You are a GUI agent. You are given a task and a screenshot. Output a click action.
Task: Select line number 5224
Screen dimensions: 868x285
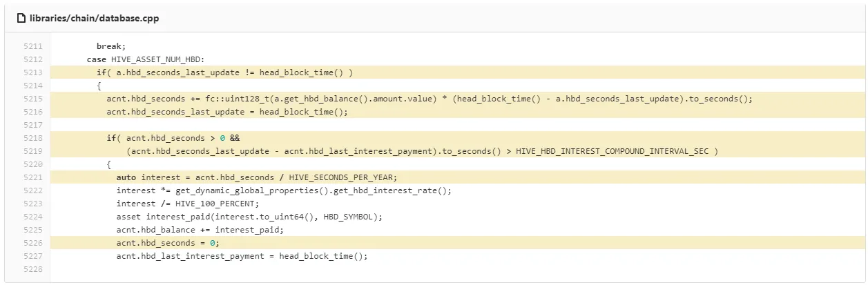click(x=32, y=217)
